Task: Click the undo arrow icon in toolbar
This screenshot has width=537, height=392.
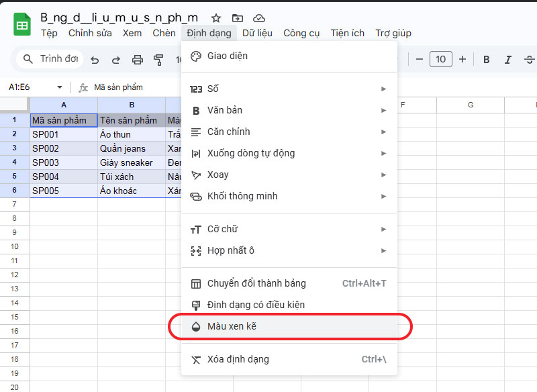Action: pos(95,60)
